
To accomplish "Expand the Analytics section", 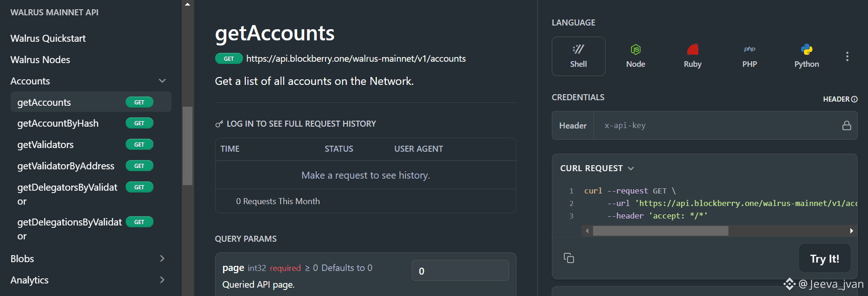I will pos(162,280).
